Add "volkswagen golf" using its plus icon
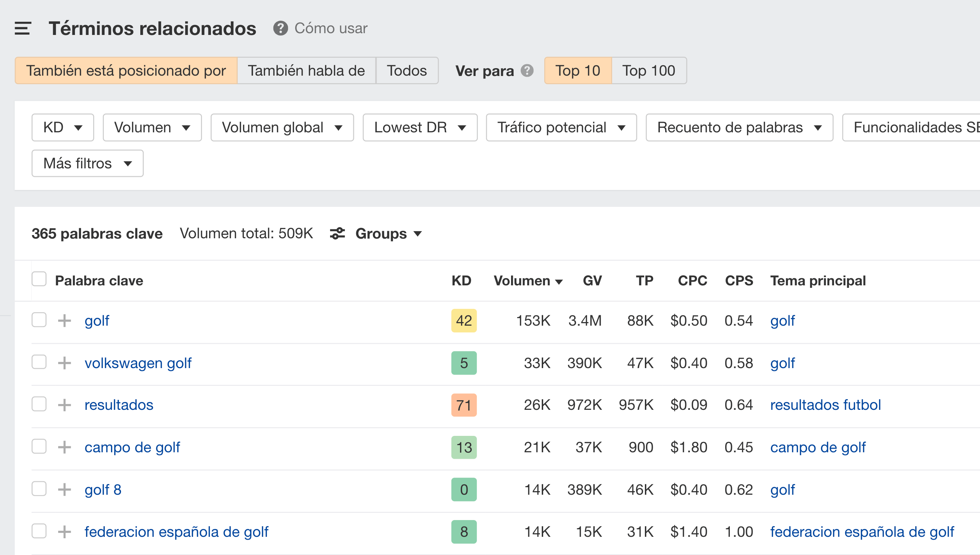980x555 pixels. [65, 363]
